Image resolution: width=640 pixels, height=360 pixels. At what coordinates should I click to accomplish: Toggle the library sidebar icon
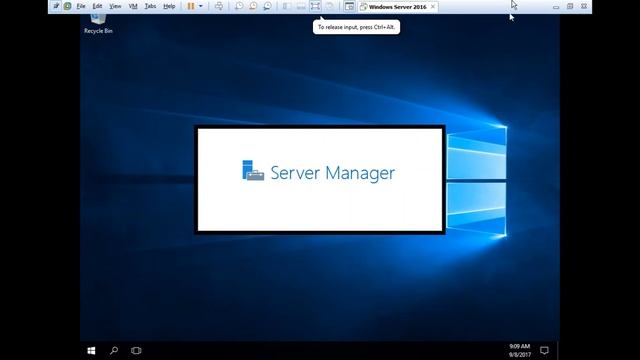[x=287, y=6]
